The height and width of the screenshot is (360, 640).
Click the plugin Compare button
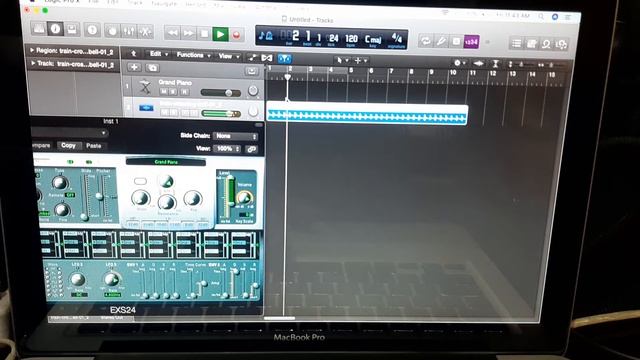click(x=42, y=145)
